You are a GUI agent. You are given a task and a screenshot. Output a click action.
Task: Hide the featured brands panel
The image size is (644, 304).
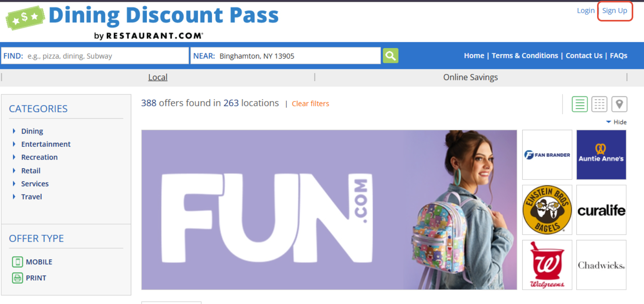pos(616,122)
